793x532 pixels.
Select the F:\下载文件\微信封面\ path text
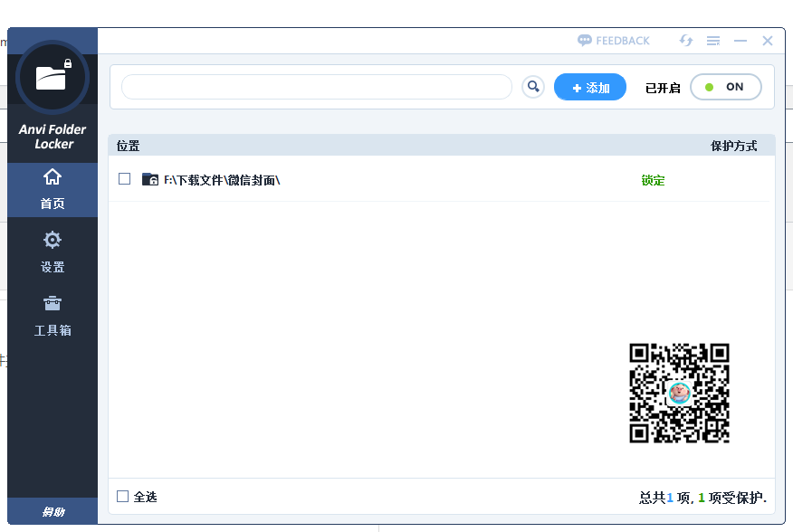[x=222, y=180]
